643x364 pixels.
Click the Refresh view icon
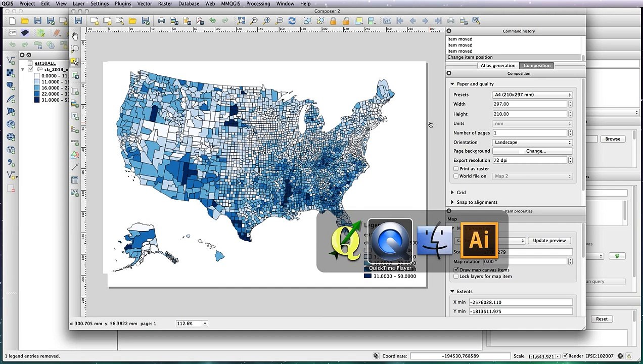pos(292,21)
